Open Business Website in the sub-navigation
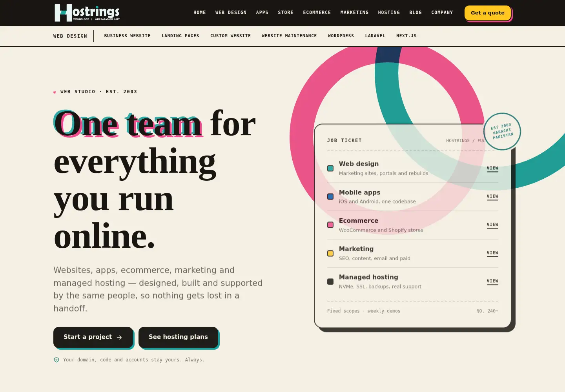Viewport: 565px width, 392px height. pos(128,36)
